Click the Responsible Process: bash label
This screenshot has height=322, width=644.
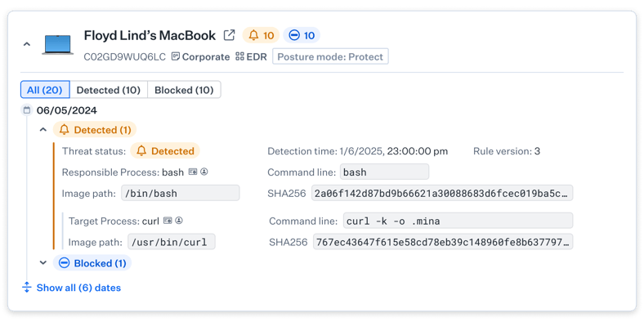pyautogui.click(x=123, y=172)
